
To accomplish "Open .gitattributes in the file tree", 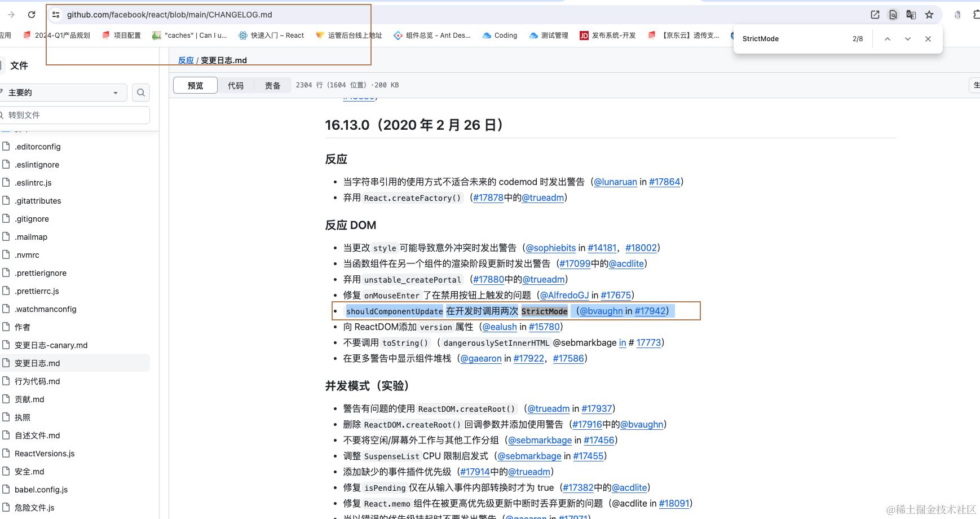I will [38, 201].
